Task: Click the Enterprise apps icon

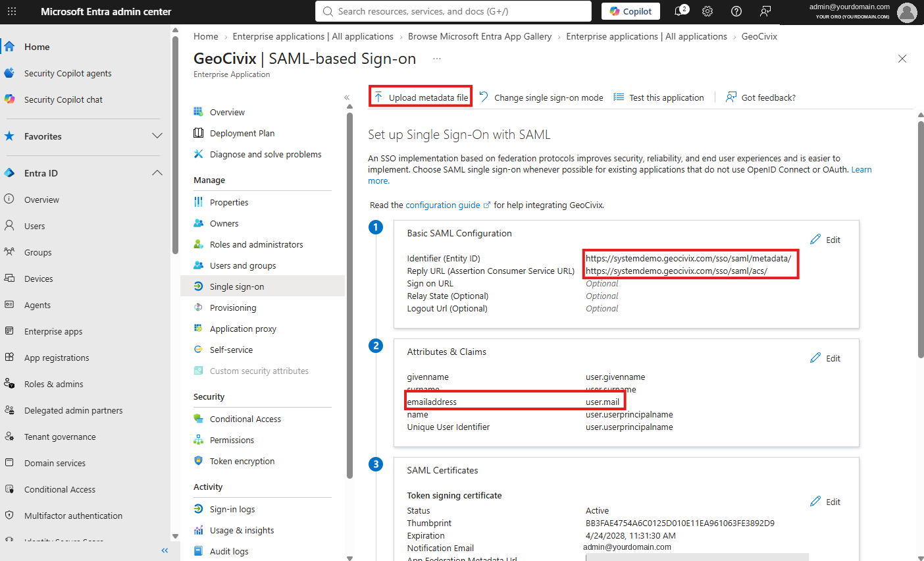Action: tap(9, 331)
